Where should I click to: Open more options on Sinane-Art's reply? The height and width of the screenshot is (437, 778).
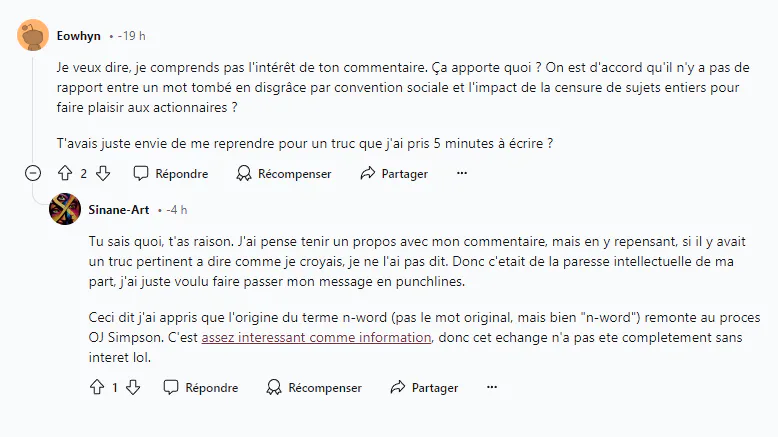pos(492,387)
